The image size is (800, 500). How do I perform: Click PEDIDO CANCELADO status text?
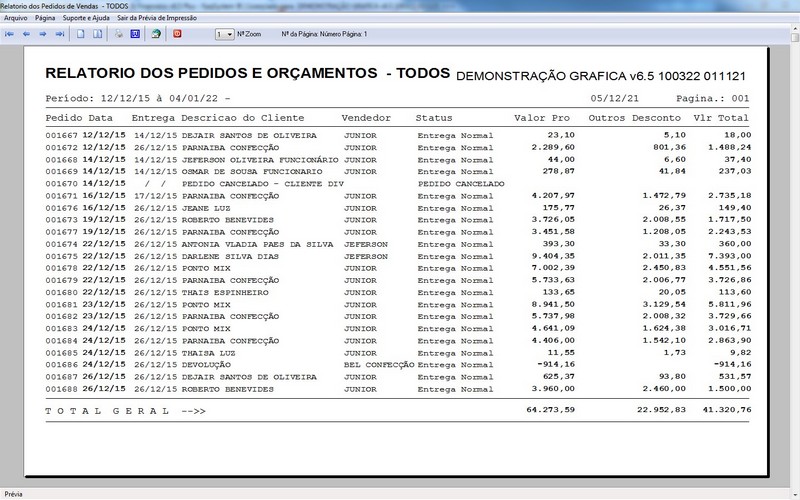[461, 184]
